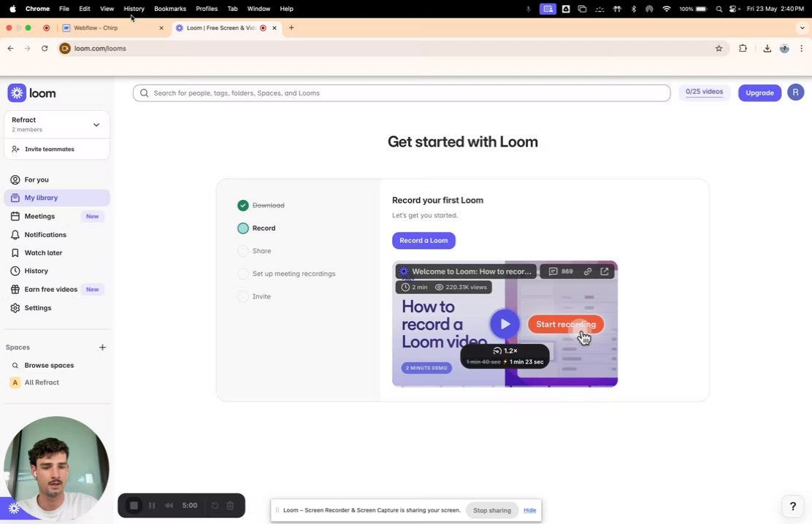Click the Upgrade button

click(x=759, y=93)
